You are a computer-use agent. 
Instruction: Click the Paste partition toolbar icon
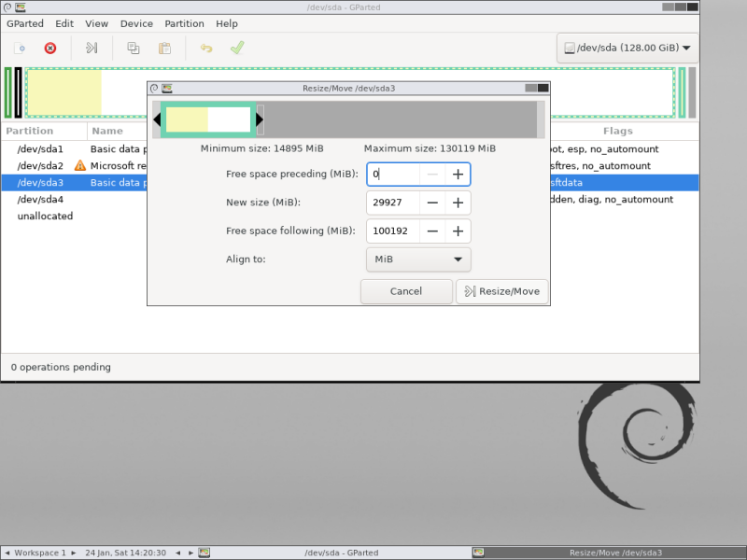[x=165, y=49]
